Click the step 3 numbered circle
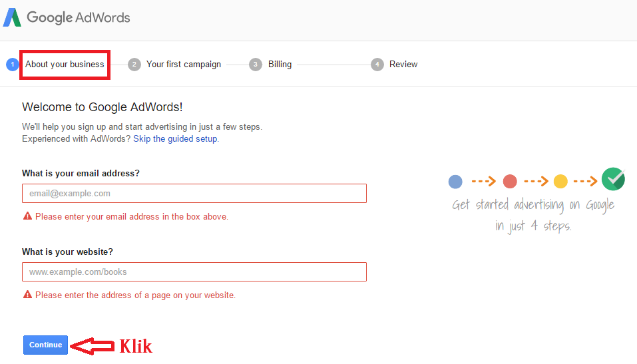The width and height of the screenshot is (637, 364). [x=256, y=65]
